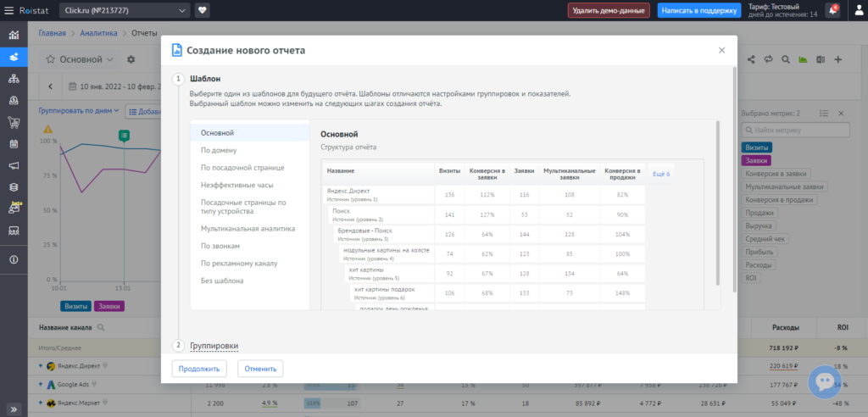This screenshot has width=868, height=417.
Task: Click the Продолжить button
Action: coord(200,369)
